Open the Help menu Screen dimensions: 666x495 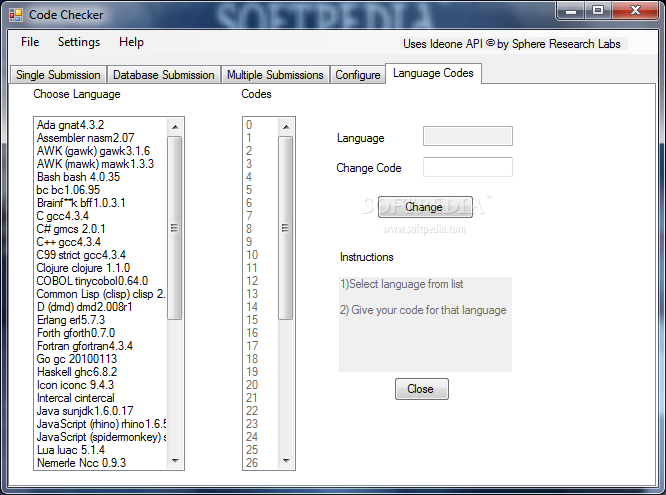click(x=131, y=42)
